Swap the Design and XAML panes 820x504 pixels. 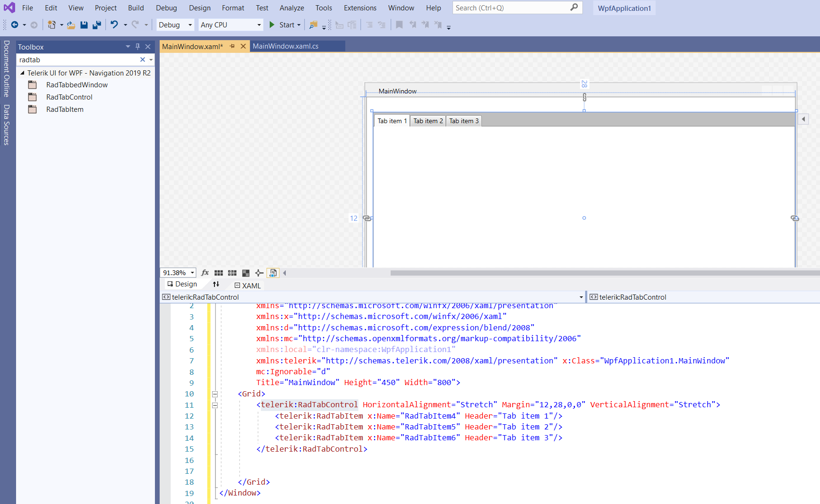(216, 284)
